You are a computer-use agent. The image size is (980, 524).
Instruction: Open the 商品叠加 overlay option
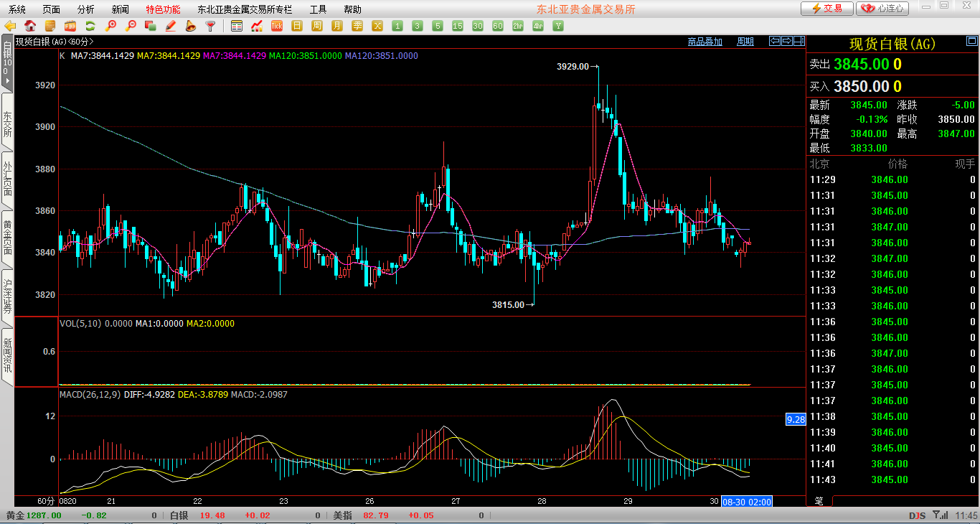[x=705, y=42]
